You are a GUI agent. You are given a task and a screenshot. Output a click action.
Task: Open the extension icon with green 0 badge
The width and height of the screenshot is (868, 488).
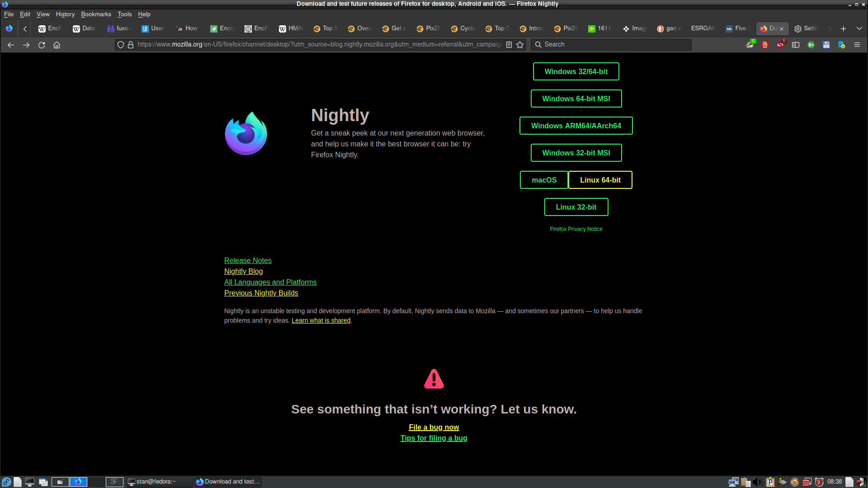coord(750,44)
